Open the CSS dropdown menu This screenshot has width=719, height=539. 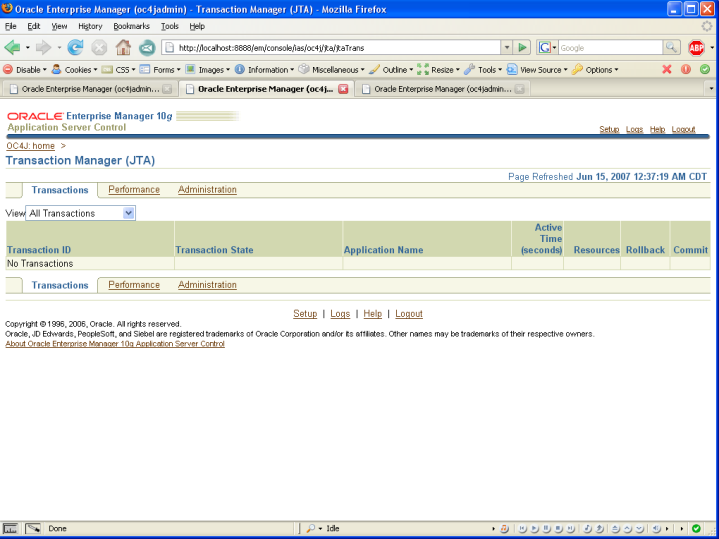point(119,70)
